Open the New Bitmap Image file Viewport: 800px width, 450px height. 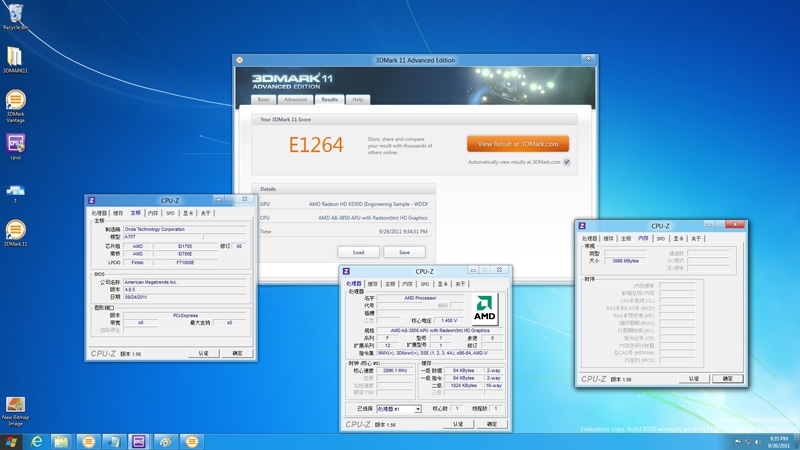point(15,406)
